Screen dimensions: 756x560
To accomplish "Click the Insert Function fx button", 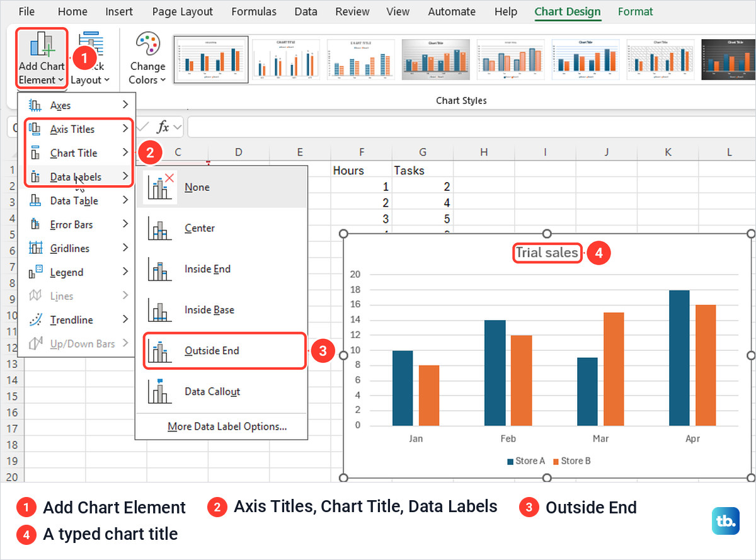I will coord(163,127).
